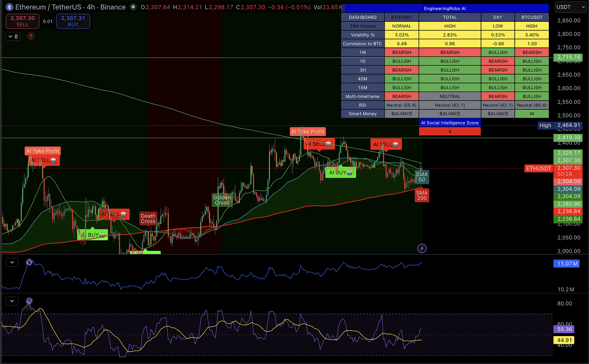Open the USDT currency dropdown
Viewport: 589px width, 364px height.
[571, 7]
